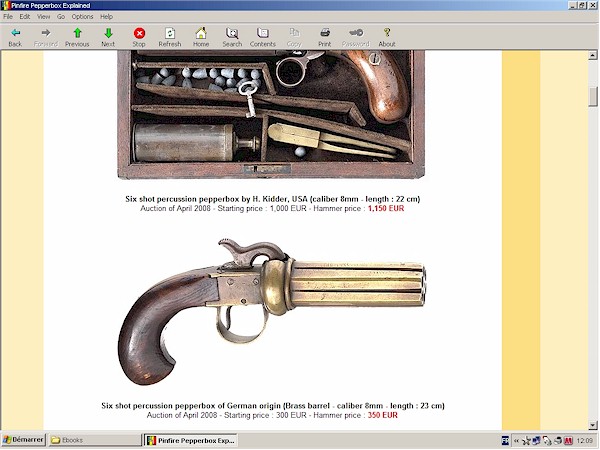Expand hidden tray icons chevron
The image size is (600, 450).
[x=516, y=441]
